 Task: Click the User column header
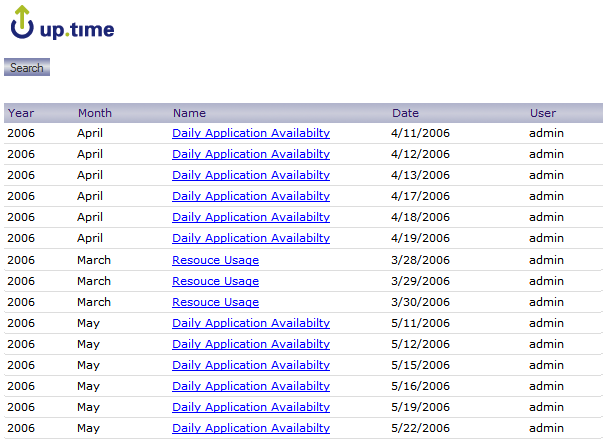point(543,113)
